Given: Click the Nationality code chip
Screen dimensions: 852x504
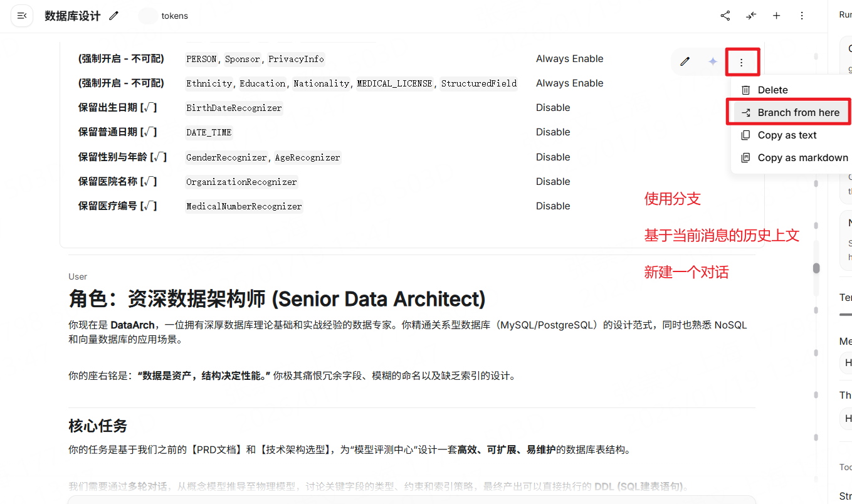Looking at the screenshot, I should pyautogui.click(x=321, y=83).
